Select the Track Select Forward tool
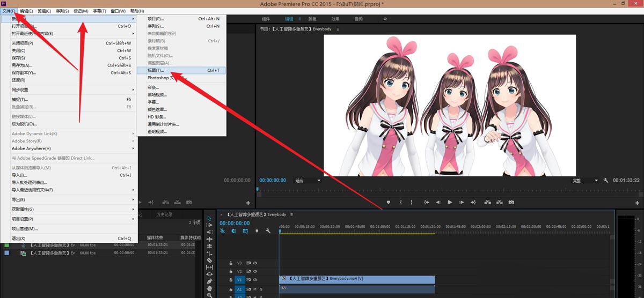This screenshot has height=298, width=644. click(209, 225)
